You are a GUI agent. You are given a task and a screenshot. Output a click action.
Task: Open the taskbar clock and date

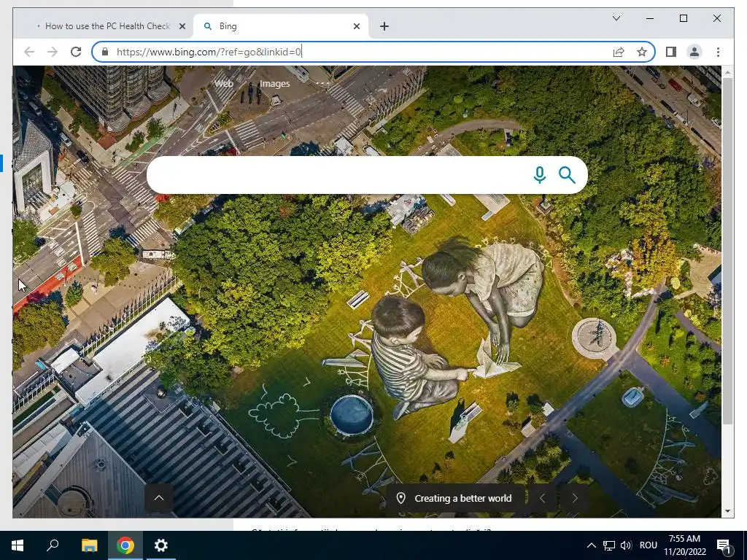point(684,545)
